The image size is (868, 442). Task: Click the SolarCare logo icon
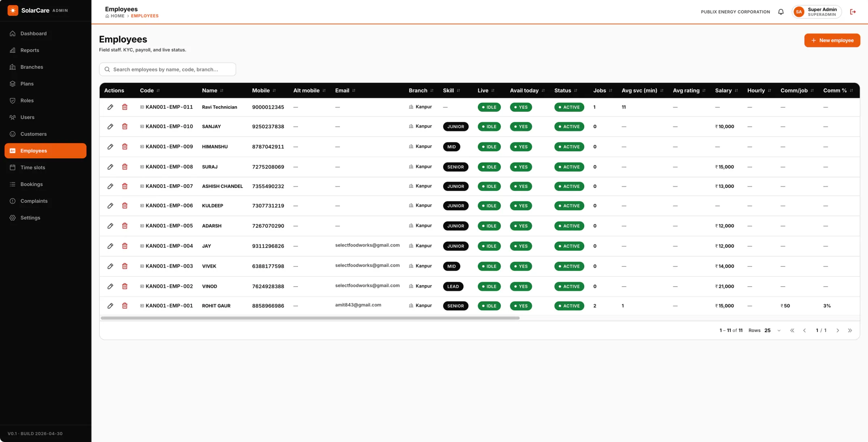[13, 10]
